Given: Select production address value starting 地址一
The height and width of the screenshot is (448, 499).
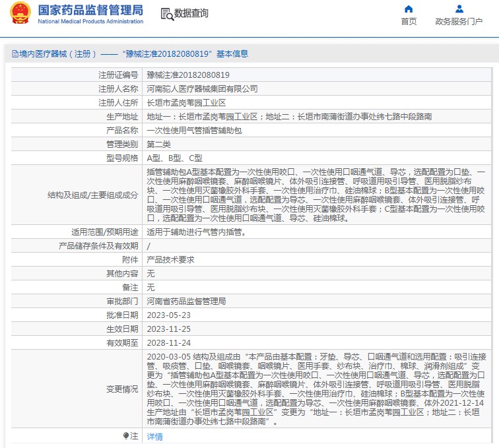Looking at the screenshot, I should click(289, 117).
